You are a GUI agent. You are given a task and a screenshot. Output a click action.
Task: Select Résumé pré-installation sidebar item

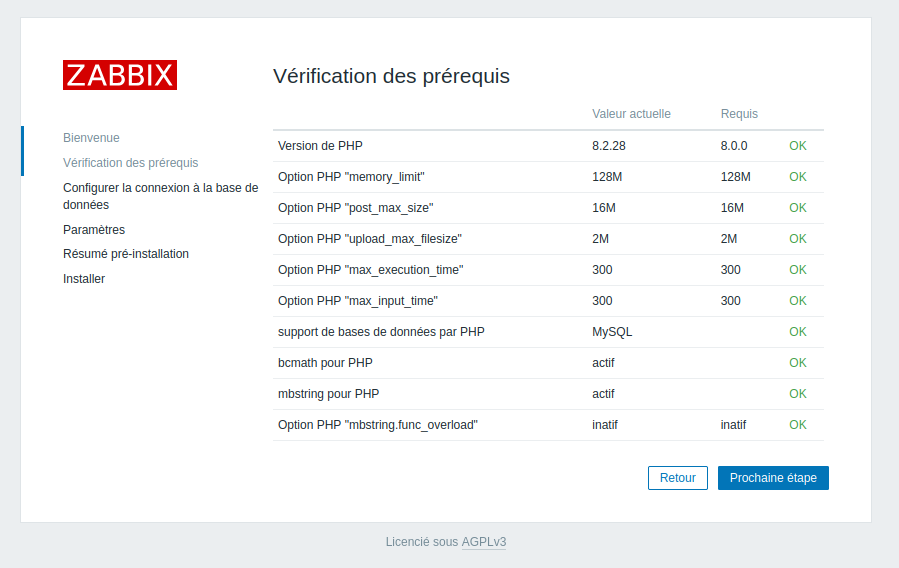click(126, 254)
